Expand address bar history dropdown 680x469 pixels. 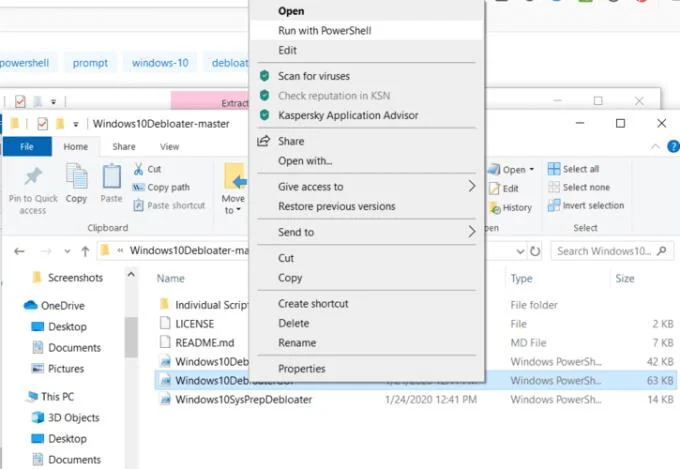pyautogui.click(x=520, y=251)
